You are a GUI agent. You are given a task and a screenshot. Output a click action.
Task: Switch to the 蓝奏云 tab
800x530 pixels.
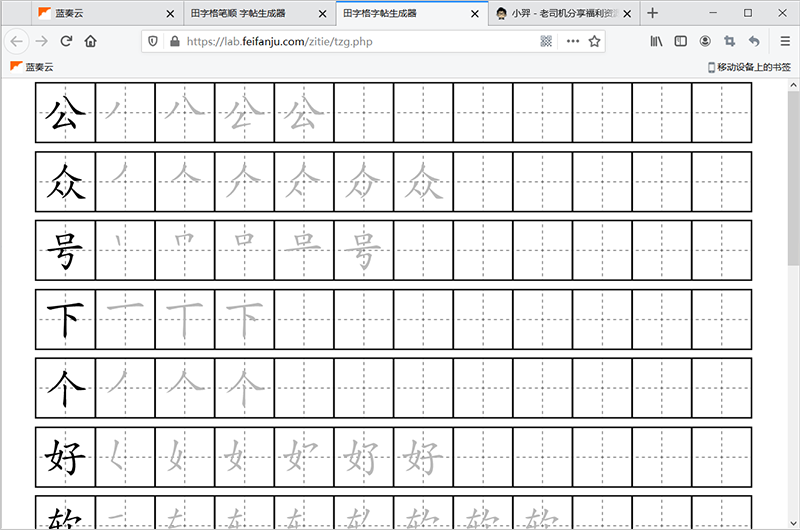point(90,13)
